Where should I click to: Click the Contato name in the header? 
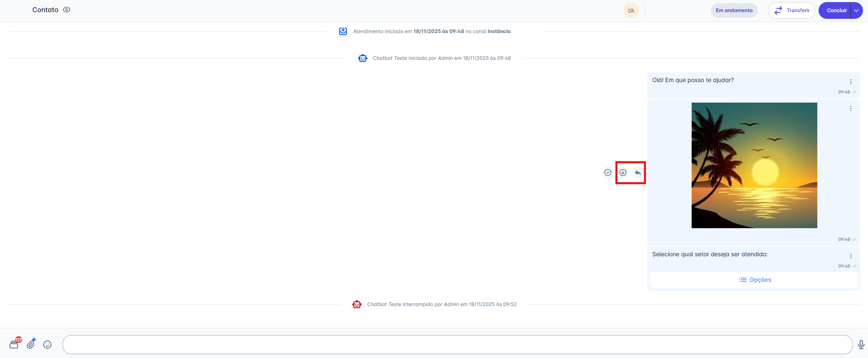pos(45,10)
